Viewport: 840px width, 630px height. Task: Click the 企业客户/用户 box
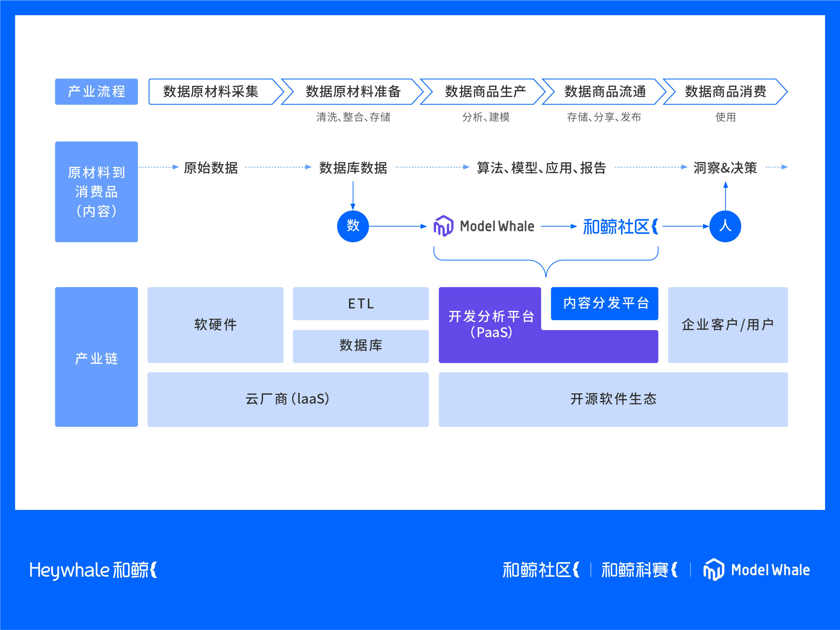(728, 325)
